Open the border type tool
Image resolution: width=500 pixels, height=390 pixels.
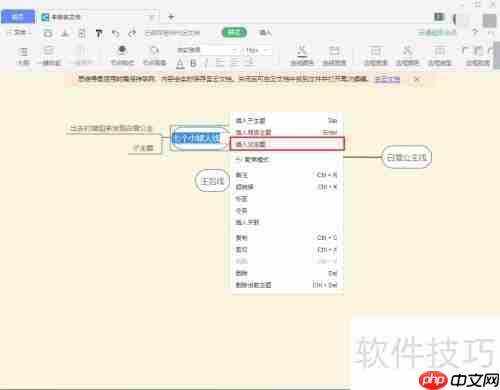click(x=439, y=55)
